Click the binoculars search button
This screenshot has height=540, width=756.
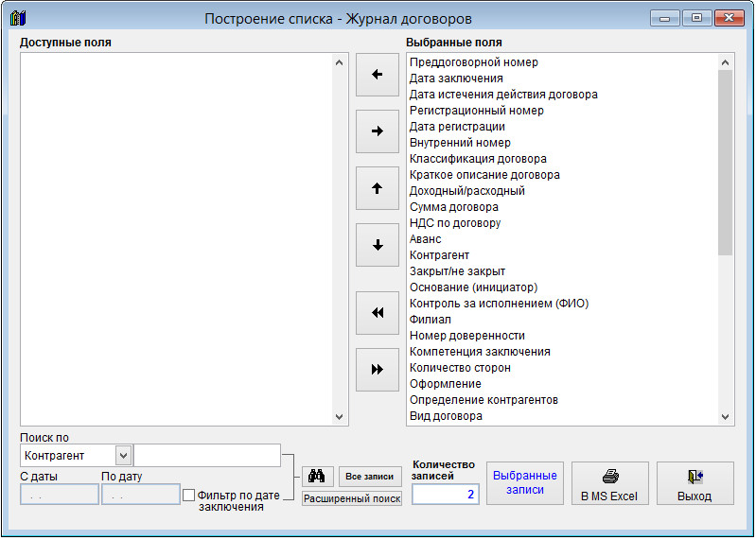317,476
